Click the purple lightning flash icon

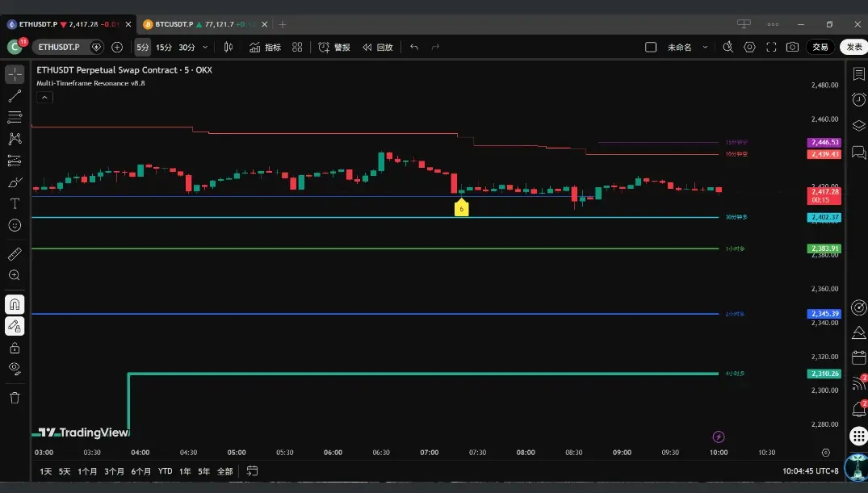click(x=719, y=437)
